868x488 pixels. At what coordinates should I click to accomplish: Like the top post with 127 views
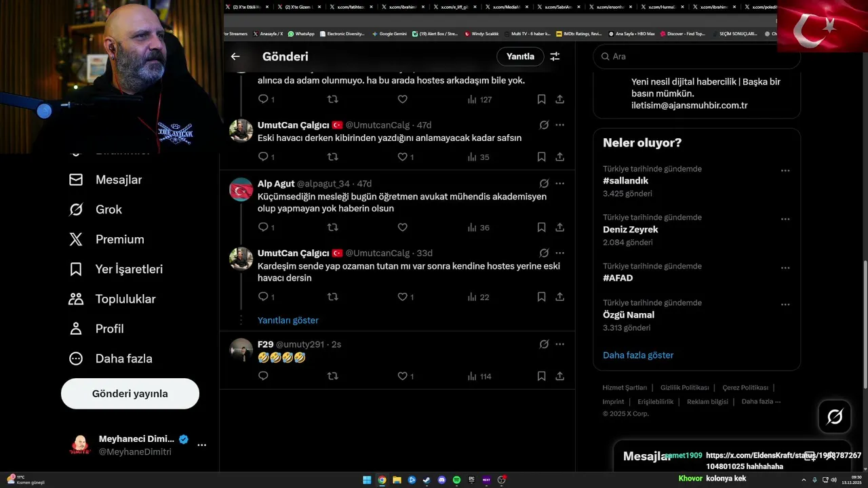(402, 99)
